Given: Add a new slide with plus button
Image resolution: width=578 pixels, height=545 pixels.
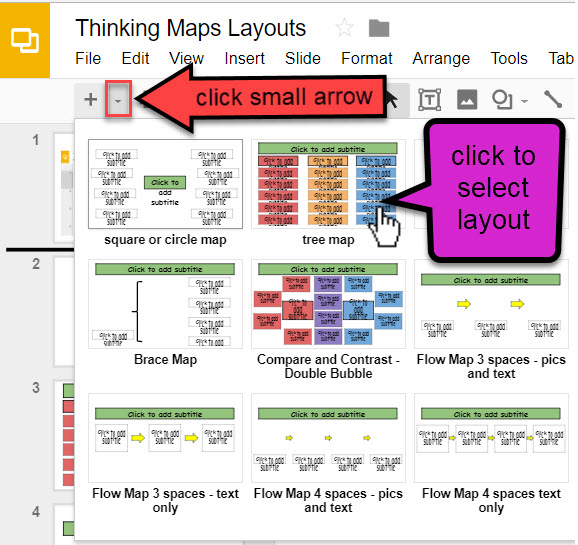Looking at the screenshot, I should click(x=90, y=100).
